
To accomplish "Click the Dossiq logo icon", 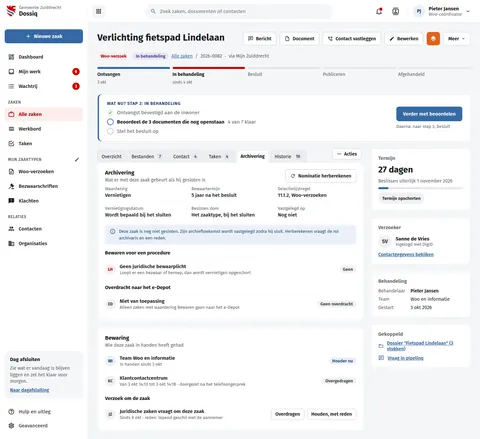I will [11, 11].
